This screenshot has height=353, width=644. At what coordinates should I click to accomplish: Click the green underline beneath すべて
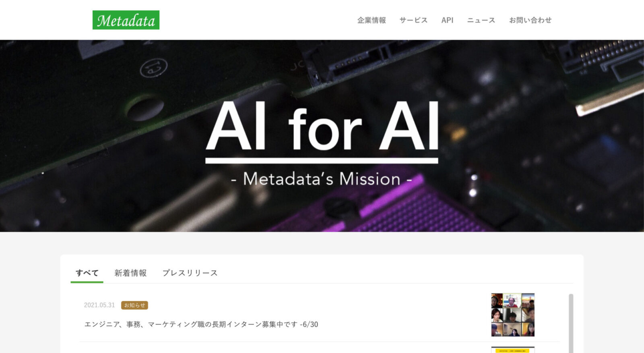87,282
